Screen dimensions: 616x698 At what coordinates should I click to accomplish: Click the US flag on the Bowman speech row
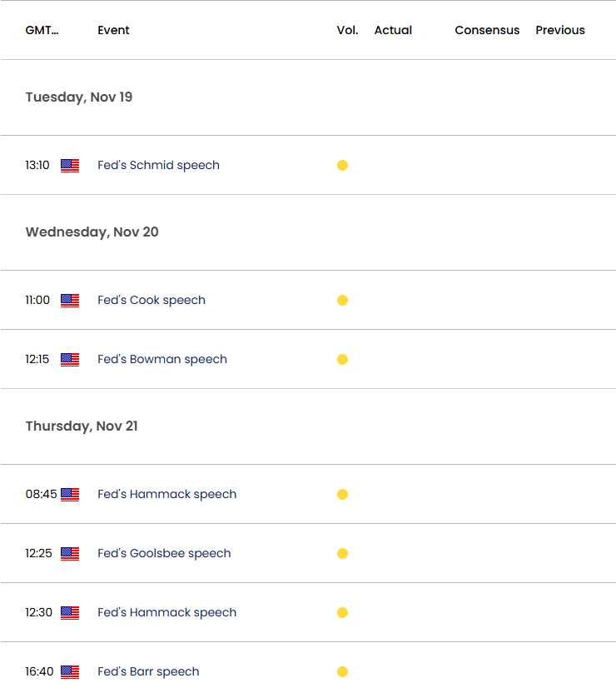click(70, 360)
